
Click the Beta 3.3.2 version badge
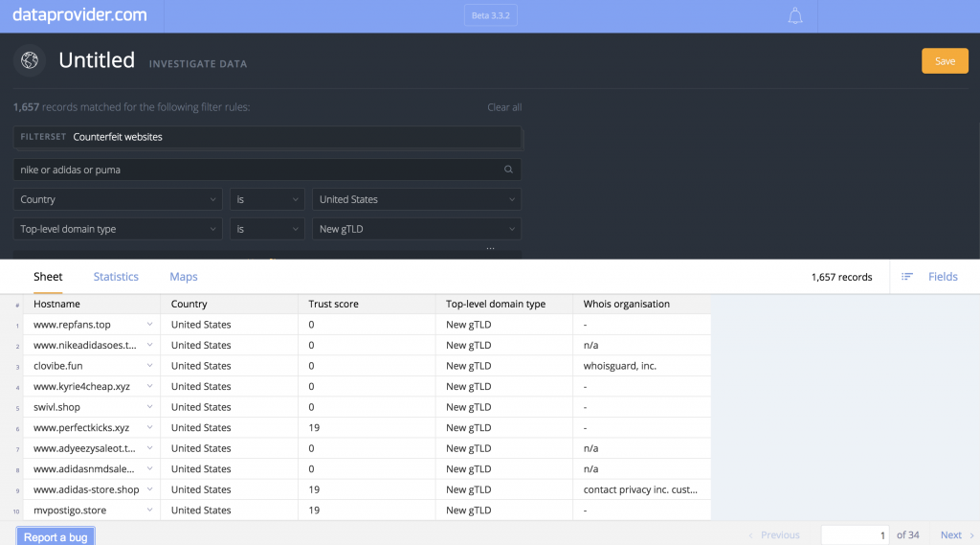[491, 15]
